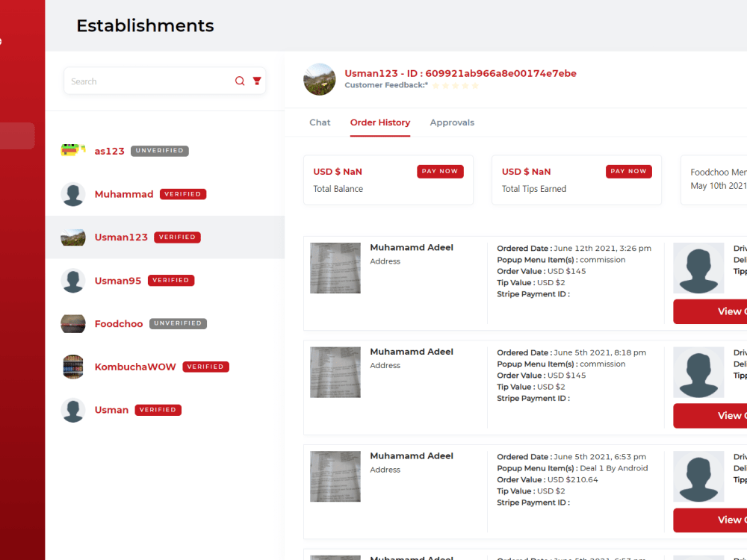747x560 pixels.
Task: Click View button on June 5th 8:18 pm order
Action: 710,416
